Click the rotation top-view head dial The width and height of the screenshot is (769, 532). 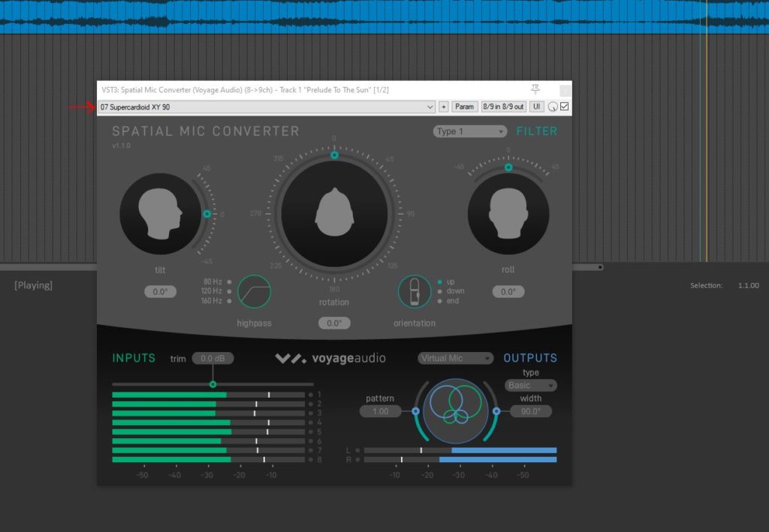pos(334,214)
